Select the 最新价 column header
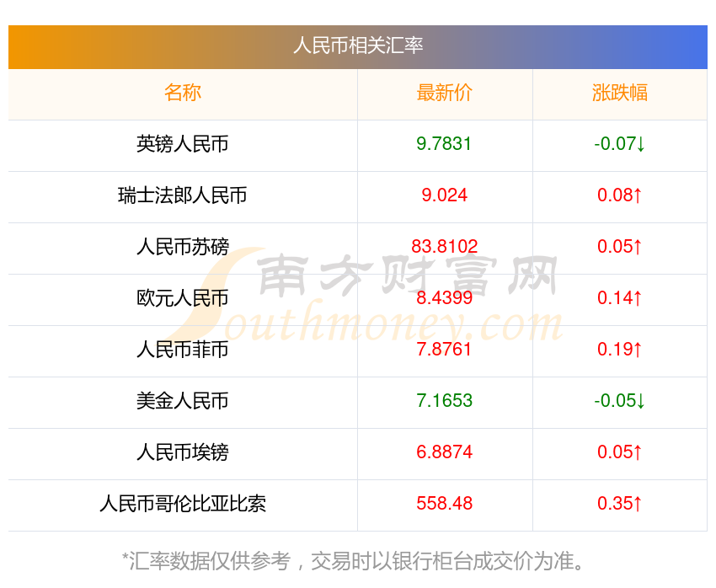The image size is (716, 588). coord(444,93)
